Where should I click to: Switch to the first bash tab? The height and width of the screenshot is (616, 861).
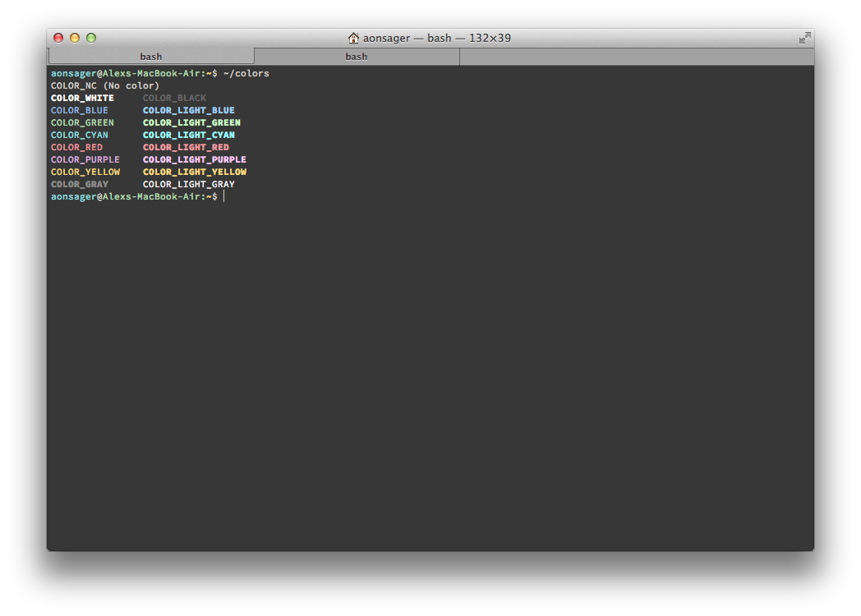coord(150,56)
